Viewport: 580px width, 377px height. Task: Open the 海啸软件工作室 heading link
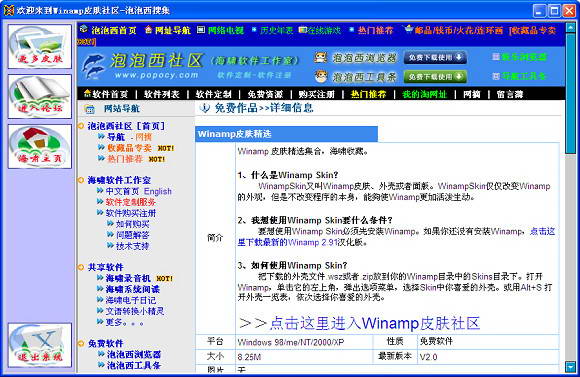tap(119, 180)
